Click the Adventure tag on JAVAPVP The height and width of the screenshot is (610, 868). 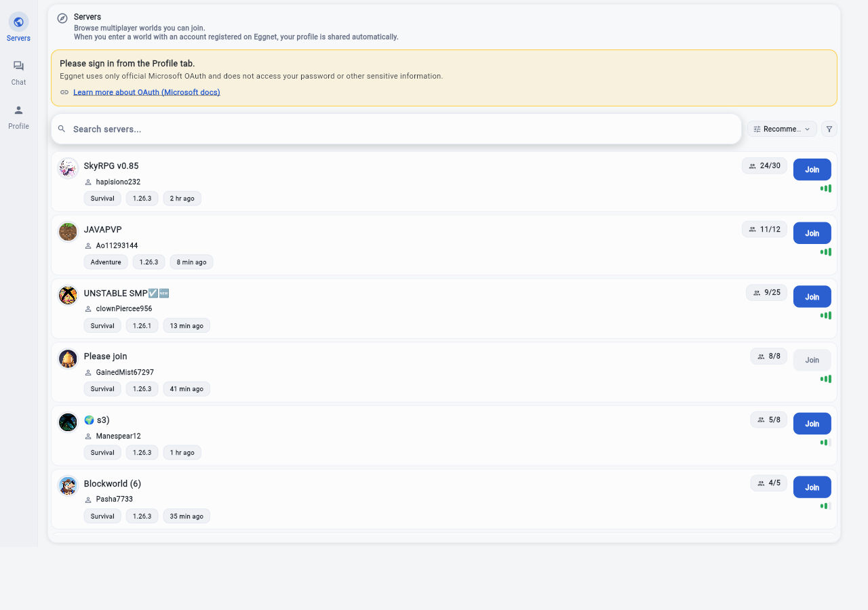pyautogui.click(x=106, y=262)
